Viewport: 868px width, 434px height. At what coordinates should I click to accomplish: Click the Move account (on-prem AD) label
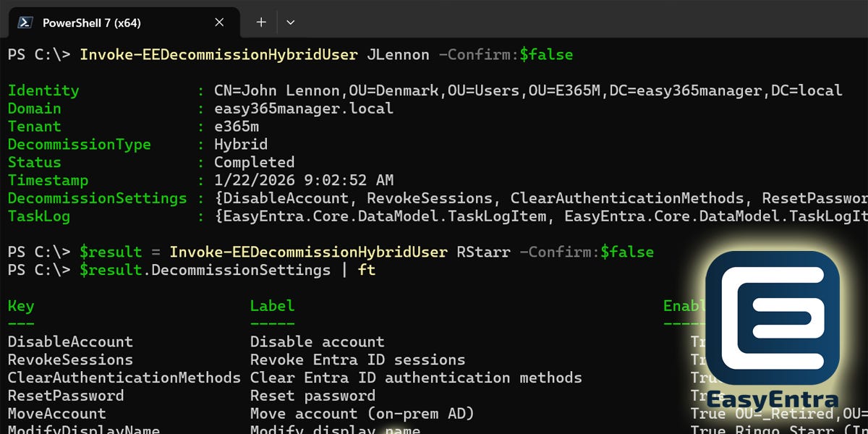(x=362, y=414)
